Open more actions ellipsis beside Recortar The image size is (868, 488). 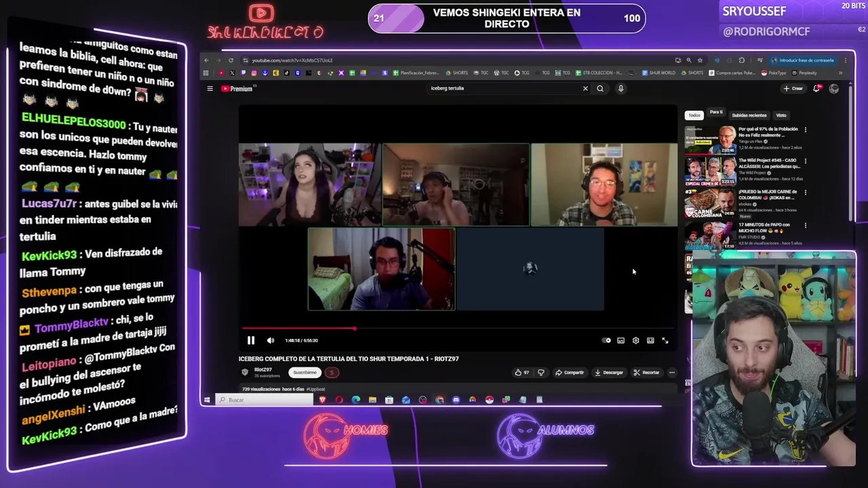(x=671, y=372)
